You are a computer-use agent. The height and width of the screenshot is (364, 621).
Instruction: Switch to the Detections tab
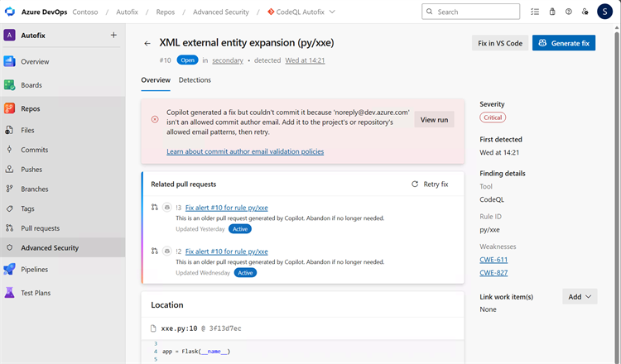(x=195, y=80)
